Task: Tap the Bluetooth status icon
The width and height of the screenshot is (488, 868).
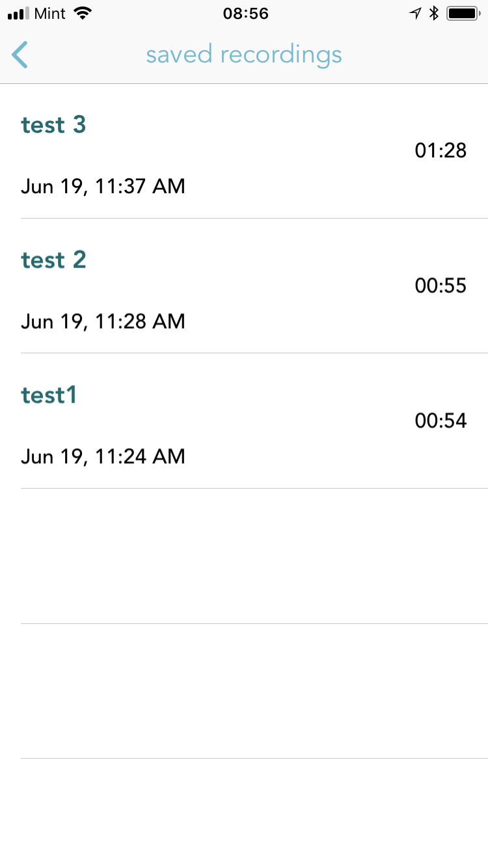Action: tap(434, 14)
